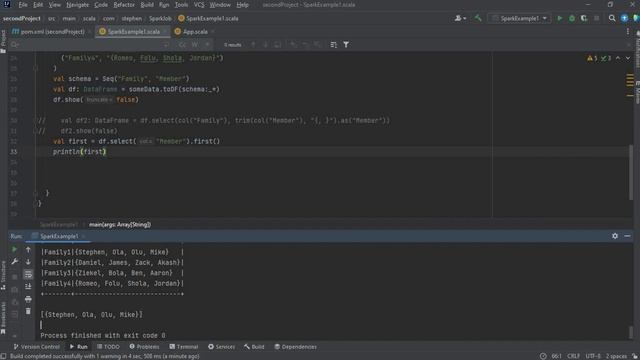The height and width of the screenshot is (360, 640).
Task: Collapse the code fold marker on line 37
Action: [x=36, y=193]
